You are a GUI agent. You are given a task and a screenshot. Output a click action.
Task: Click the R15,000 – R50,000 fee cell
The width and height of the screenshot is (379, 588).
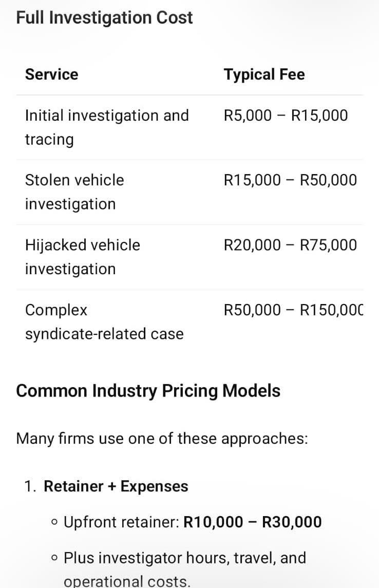pos(290,180)
